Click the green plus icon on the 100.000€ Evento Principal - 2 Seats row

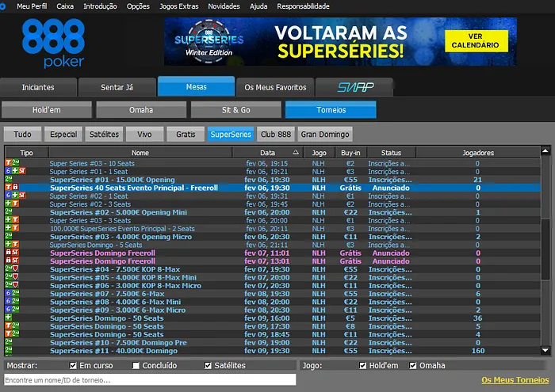[8, 228]
